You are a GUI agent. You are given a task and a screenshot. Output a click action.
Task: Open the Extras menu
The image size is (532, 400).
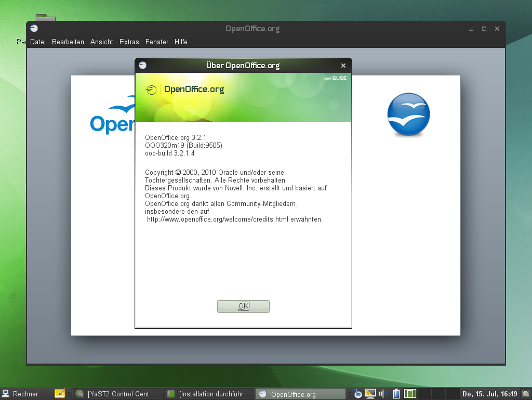pyautogui.click(x=129, y=42)
